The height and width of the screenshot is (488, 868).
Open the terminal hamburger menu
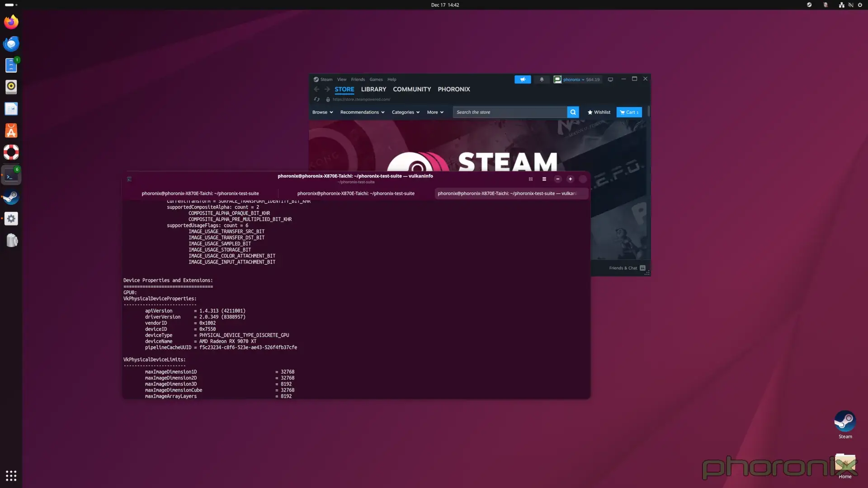[x=544, y=179]
